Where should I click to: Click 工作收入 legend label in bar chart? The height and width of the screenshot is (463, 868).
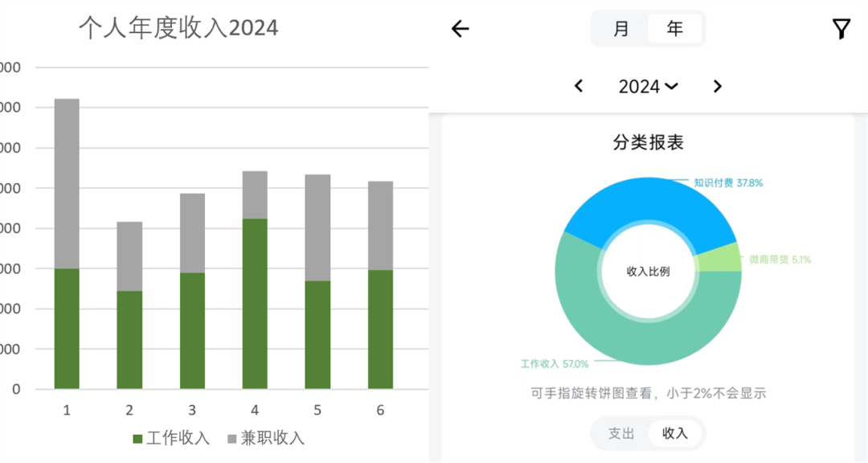(x=178, y=438)
